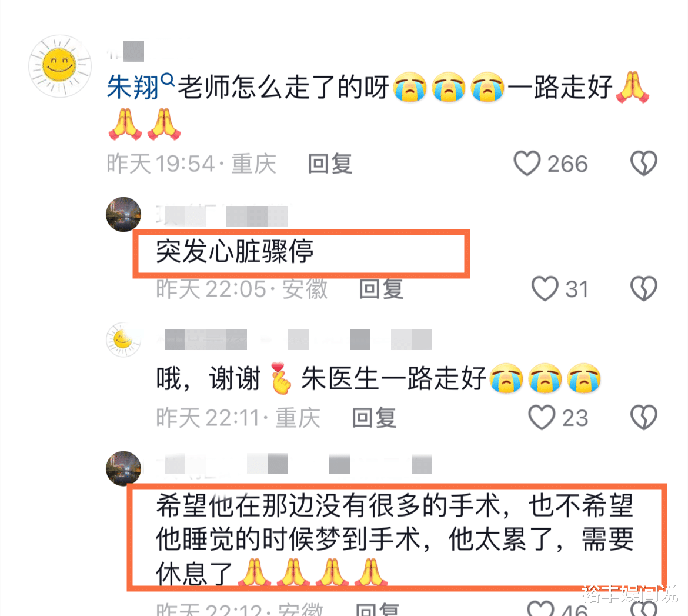Open the blurred username above 突发心脏骤停

coord(222,215)
